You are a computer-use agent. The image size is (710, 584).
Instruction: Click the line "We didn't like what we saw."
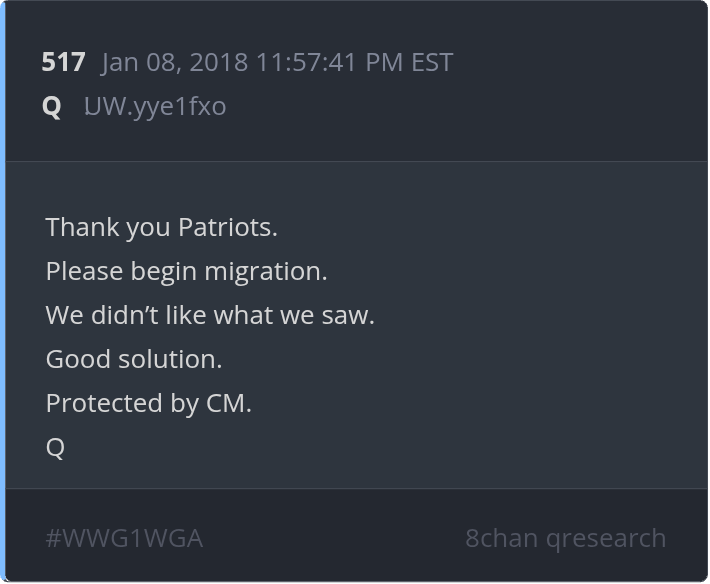point(210,315)
